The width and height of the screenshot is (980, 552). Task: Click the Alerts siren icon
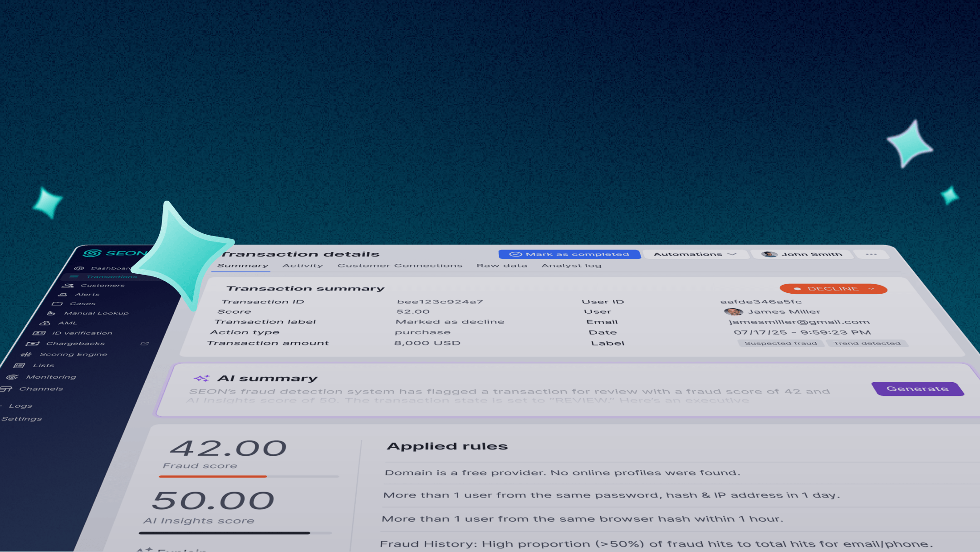(63, 295)
